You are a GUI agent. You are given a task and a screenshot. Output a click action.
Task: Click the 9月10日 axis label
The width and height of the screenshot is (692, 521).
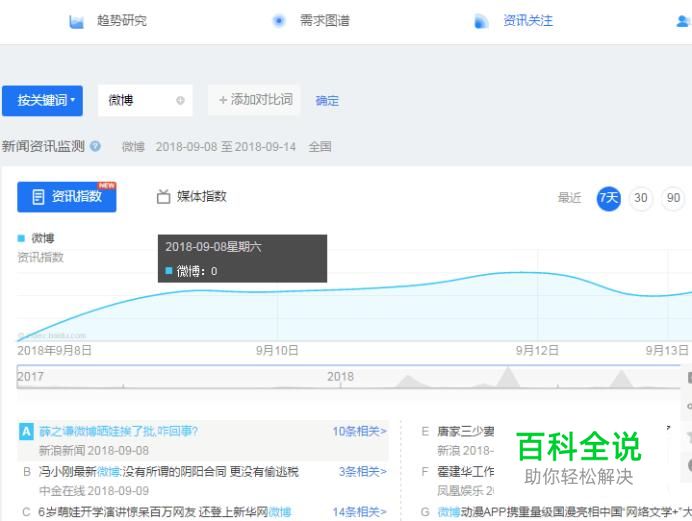tap(277, 350)
